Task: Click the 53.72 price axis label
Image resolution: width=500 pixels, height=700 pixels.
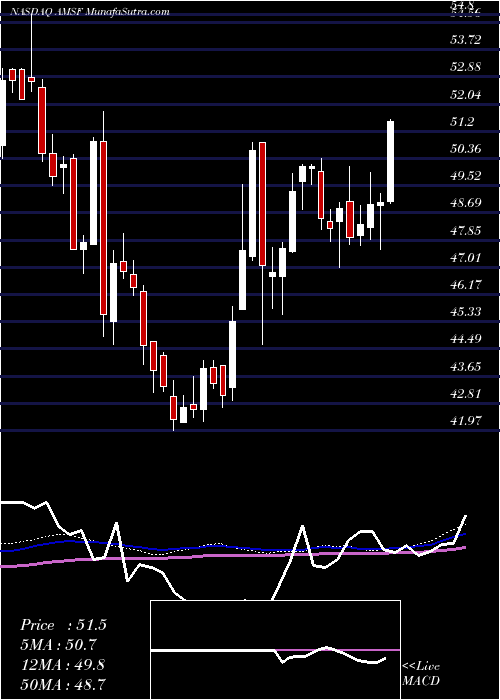Action: [x=466, y=40]
